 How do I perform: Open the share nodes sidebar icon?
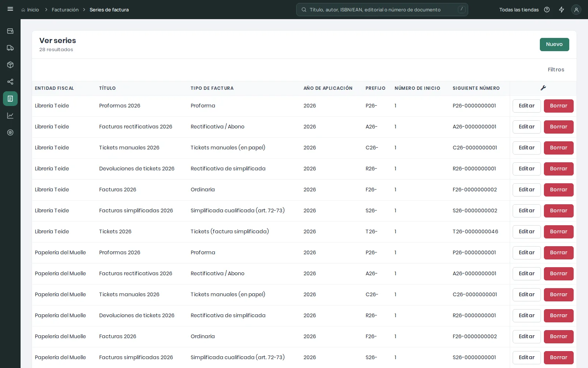coord(10,82)
